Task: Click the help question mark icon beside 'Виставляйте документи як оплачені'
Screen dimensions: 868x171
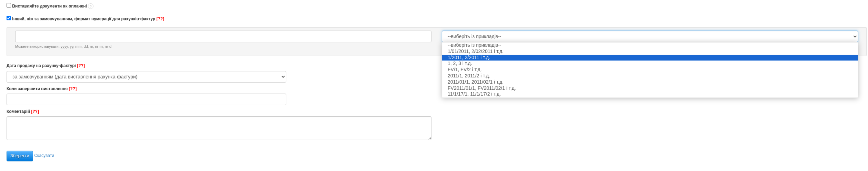Action: [x=91, y=6]
